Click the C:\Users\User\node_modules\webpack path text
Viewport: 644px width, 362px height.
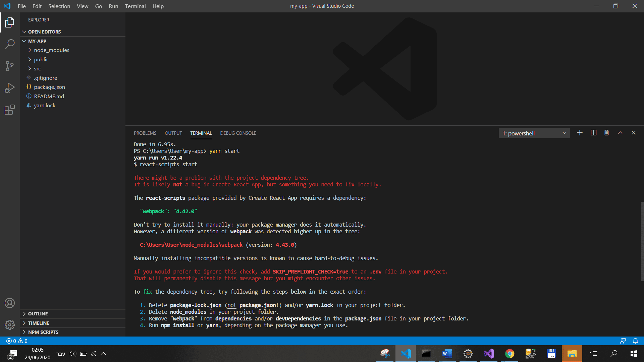(x=191, y=245)
